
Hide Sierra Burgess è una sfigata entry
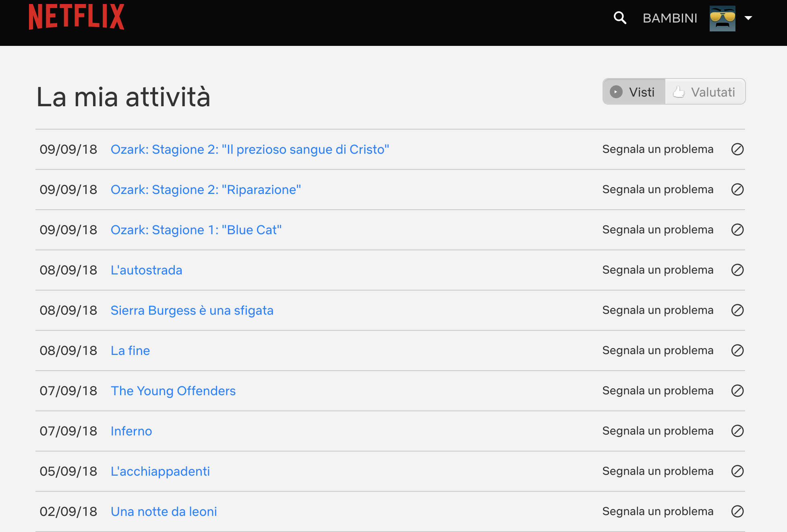(x=737, y=310)
